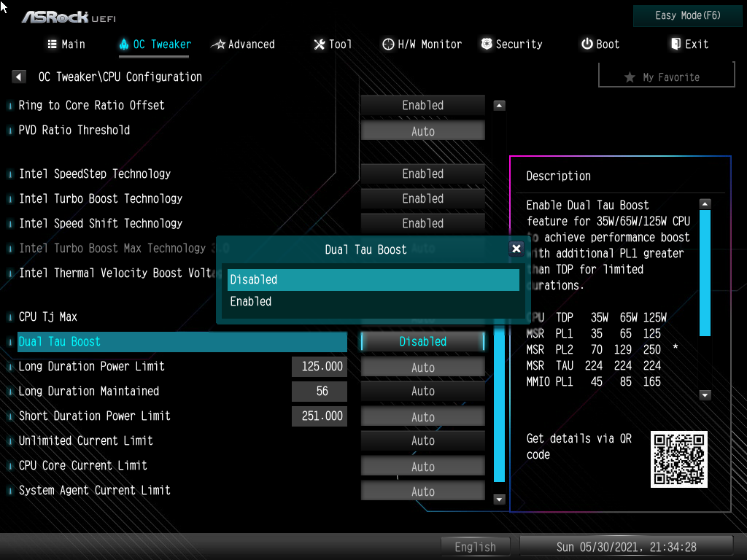Select the Intel SpeedStep Technology row
This screenshot has width=747, height=560.
pos(94,174)
